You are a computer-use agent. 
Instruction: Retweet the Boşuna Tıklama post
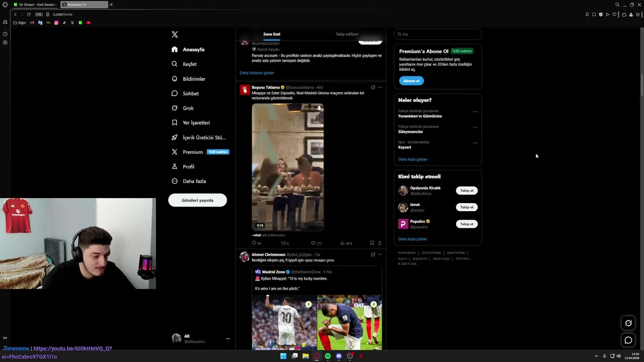tap(284, 243)
